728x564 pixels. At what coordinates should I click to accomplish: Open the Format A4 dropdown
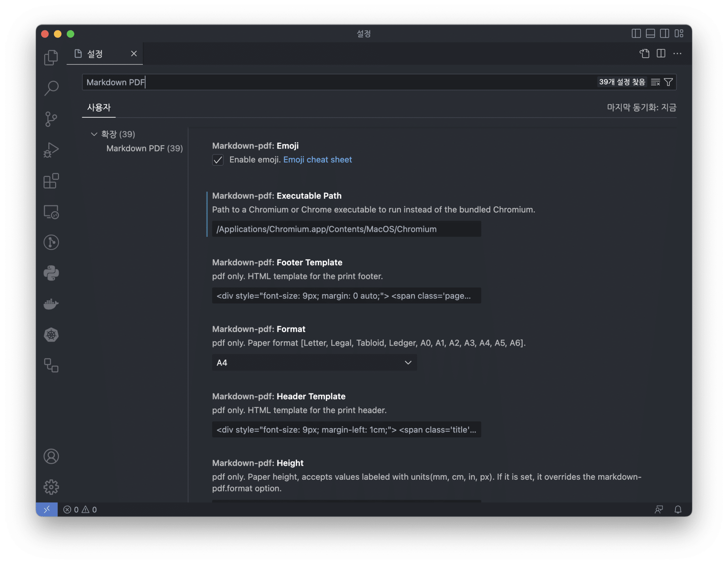[314, 362]
